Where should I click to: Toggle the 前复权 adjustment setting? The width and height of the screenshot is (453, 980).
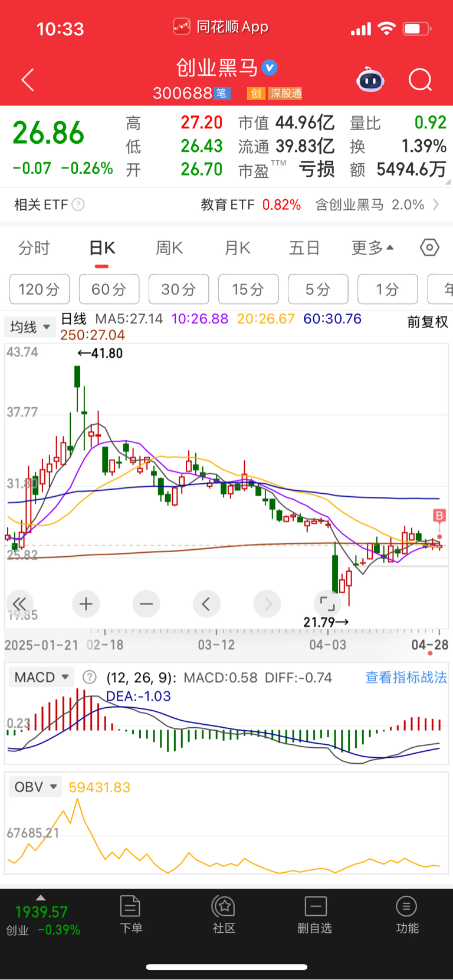pyautogui.click(x=428, y=322)
